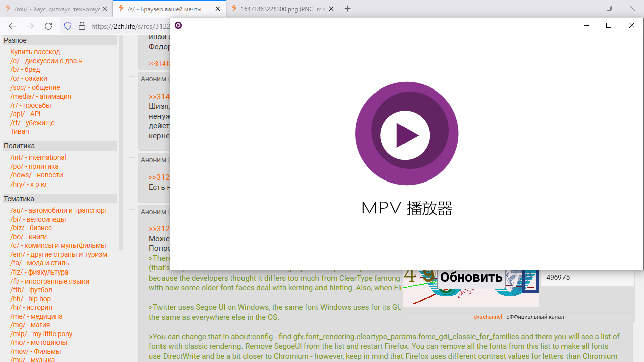Close the MPV player window

(x=632, y=25)
